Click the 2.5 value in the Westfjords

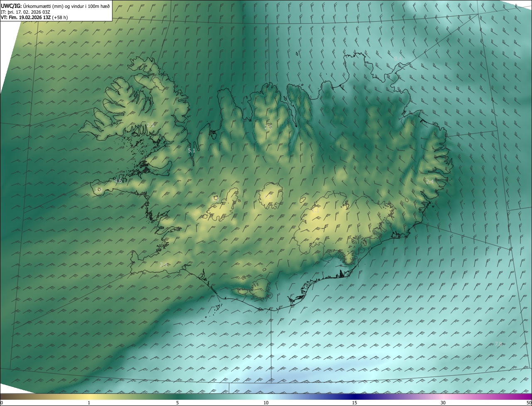(x=150, y=125)
